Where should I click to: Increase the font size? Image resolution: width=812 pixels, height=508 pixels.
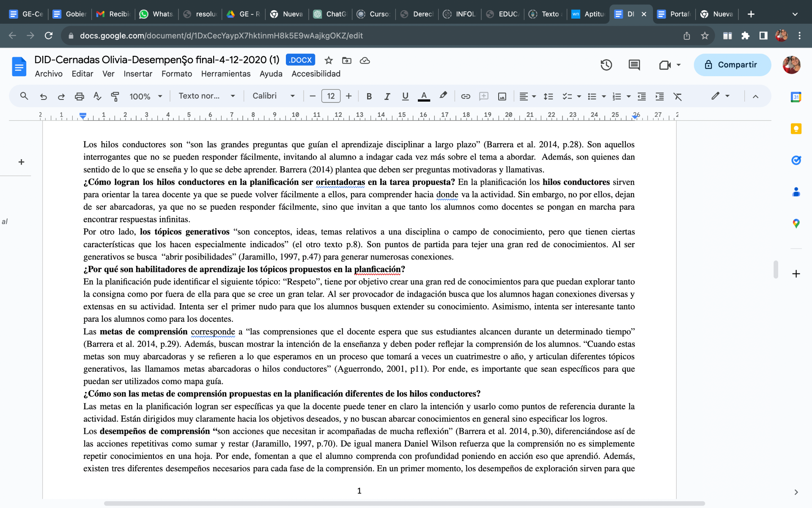coord(348,96)
